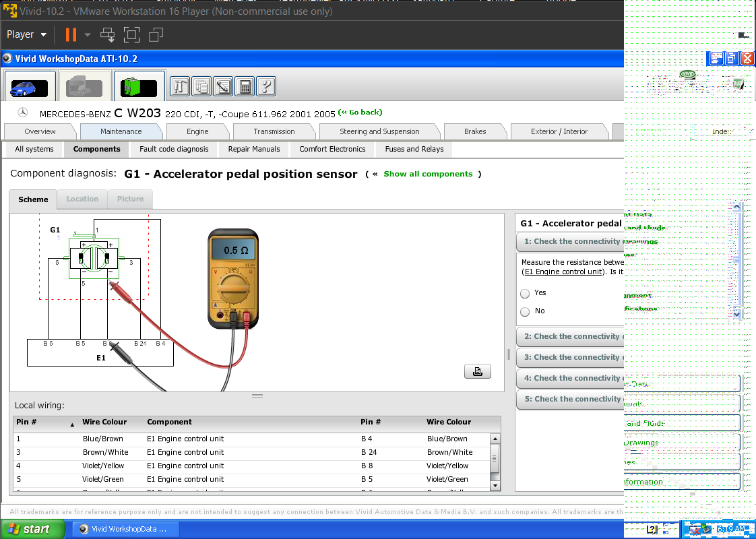Click the wiring table scroll up arrow
The width and height of the screenshot is (756, 539).
495,439
